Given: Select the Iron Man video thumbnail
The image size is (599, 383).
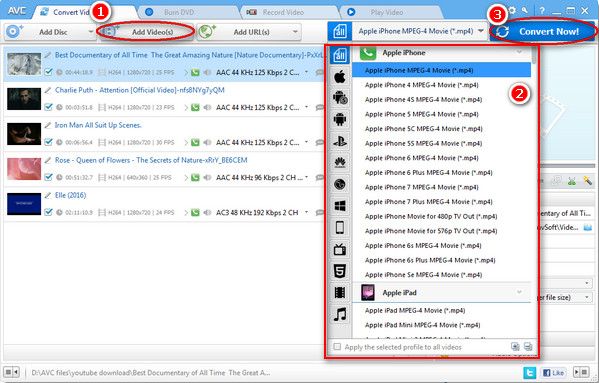Looking at the screenshot, I should click(24, 134).
